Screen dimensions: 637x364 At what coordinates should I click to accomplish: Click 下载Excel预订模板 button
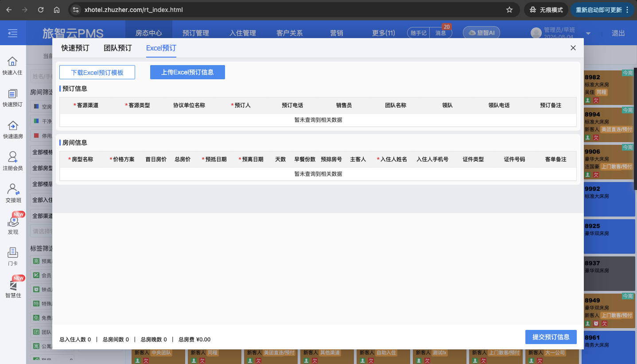pos(97,72)
